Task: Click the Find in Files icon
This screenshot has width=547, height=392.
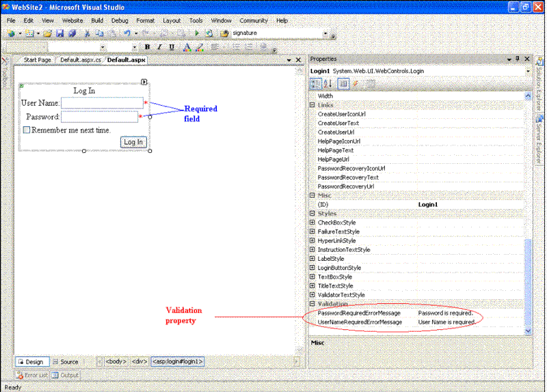Action: [x=224, y=33]
